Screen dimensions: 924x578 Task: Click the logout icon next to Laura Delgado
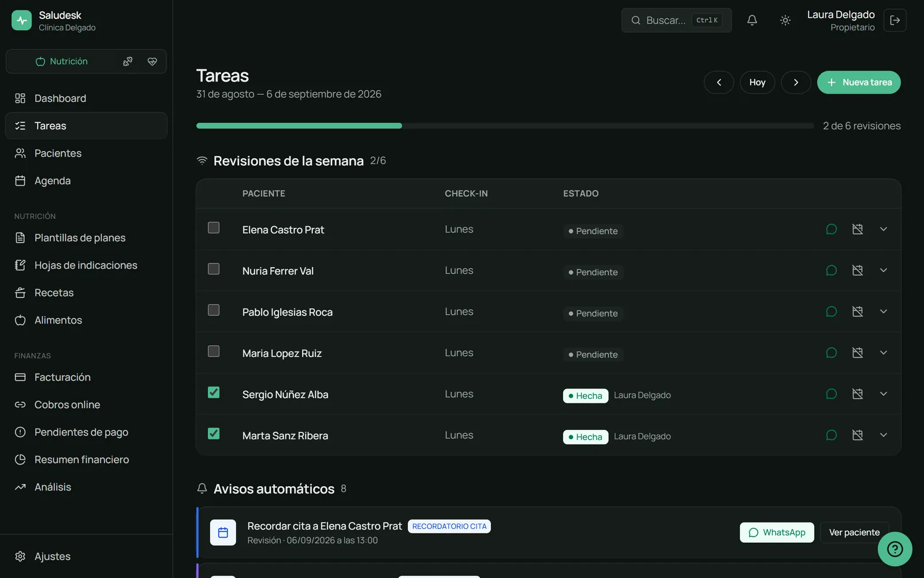(x=895, y=20)
